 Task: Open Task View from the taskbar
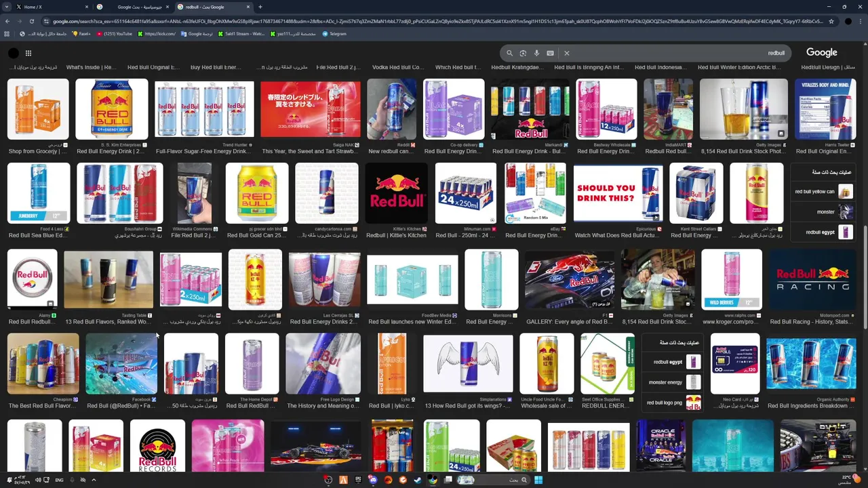(x=448, y=480)
